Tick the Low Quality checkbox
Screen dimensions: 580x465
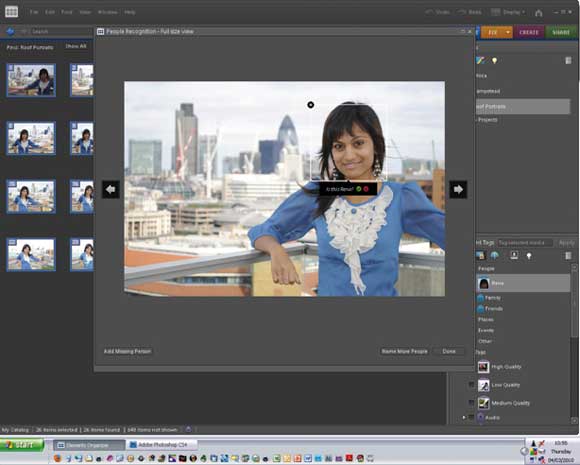click(471, 385)
